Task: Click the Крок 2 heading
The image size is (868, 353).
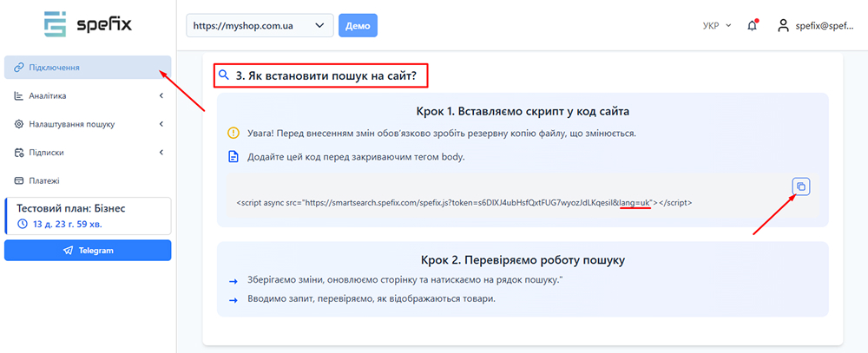Action: [523, 259]
